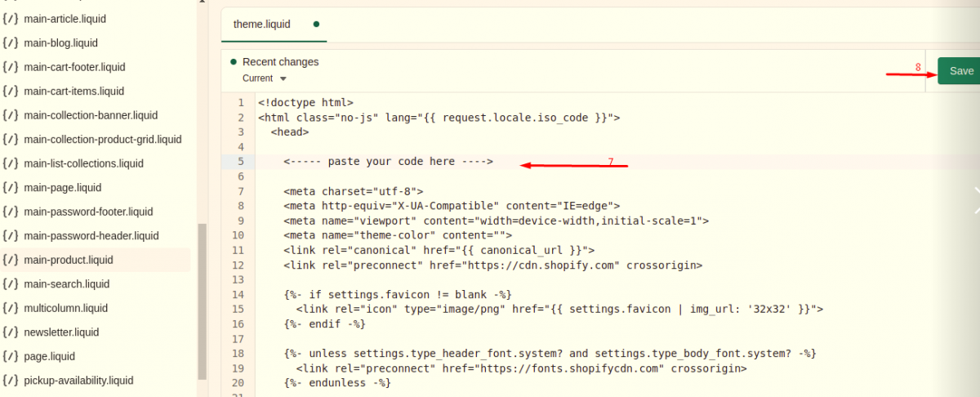This screenshot has height=397, width=980.
Task: Click the Current dropdown arrow
Action: tap(283, 79)
